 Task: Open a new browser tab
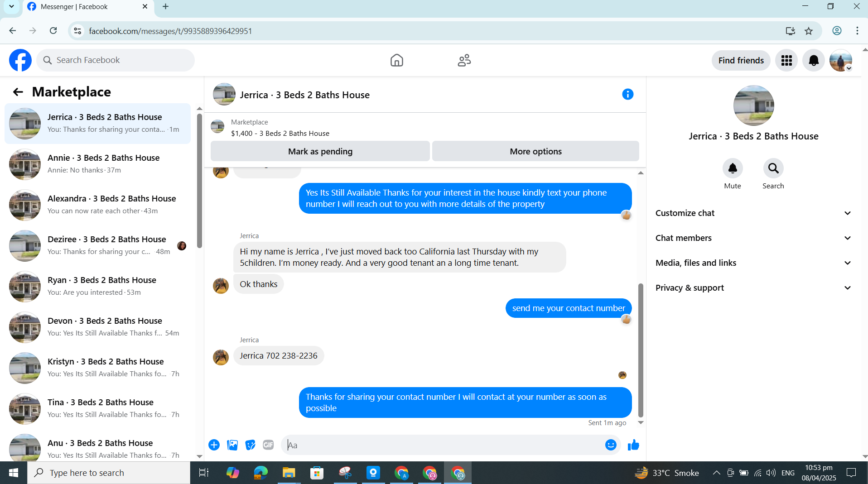point(165,6)
